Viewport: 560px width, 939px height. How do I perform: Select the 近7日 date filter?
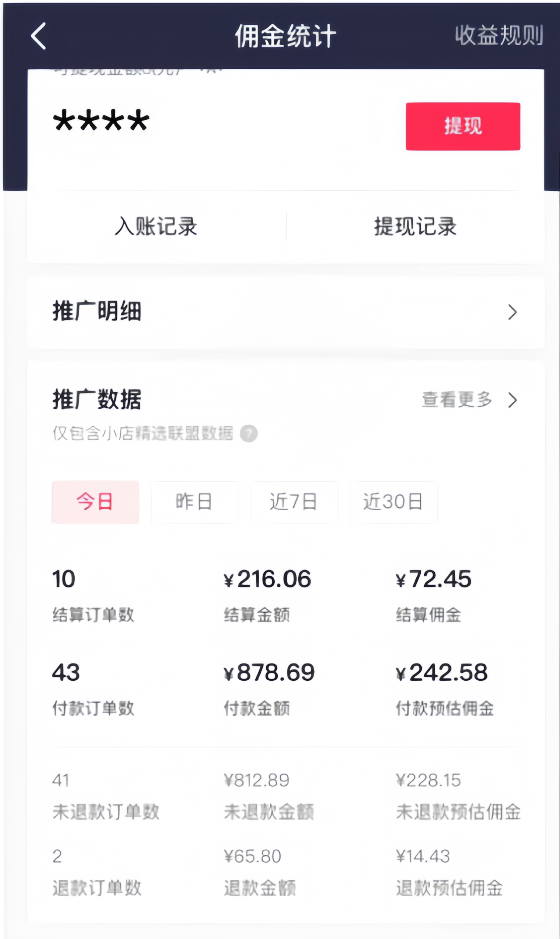coord(294,502)
